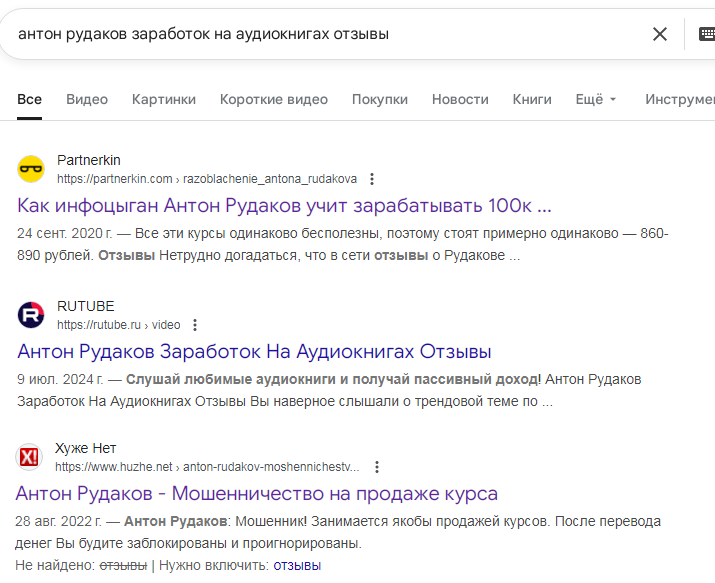Open the Книги search tab
The image size is (715, 583).
coord(532,99)
